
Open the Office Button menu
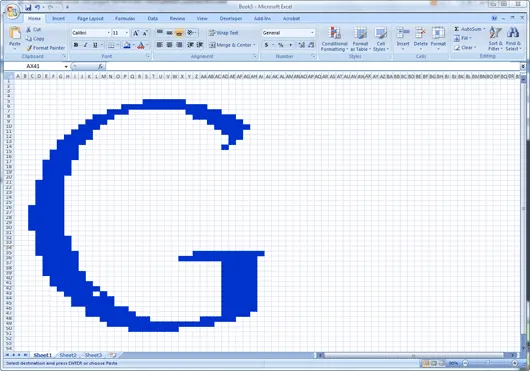[x=12, y=11]
